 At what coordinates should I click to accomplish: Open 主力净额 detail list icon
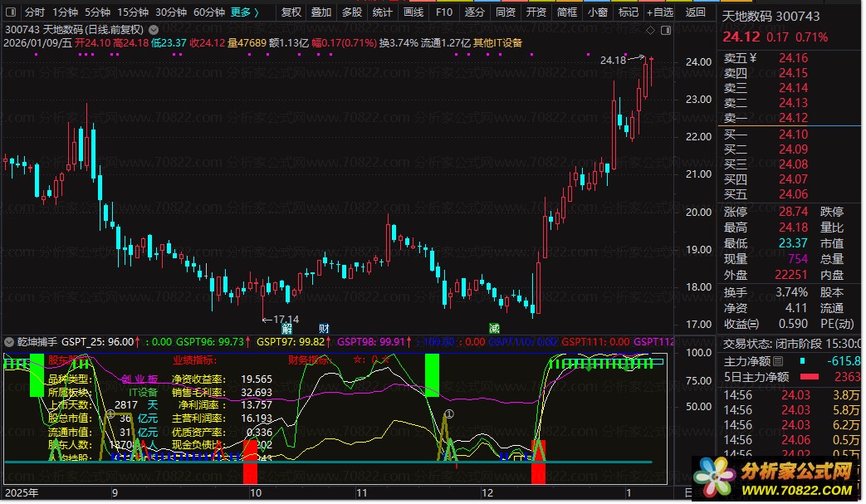778,361
